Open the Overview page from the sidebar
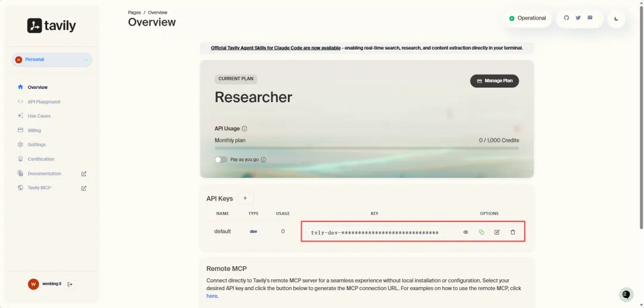Viewport: 644px width, 308px height. tap(38, 87)
